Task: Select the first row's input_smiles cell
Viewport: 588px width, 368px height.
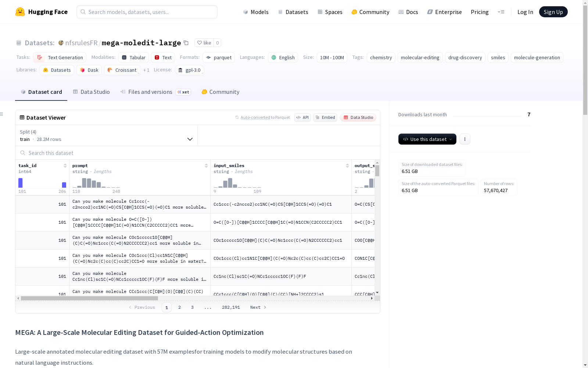Action: tap(281, 204)
